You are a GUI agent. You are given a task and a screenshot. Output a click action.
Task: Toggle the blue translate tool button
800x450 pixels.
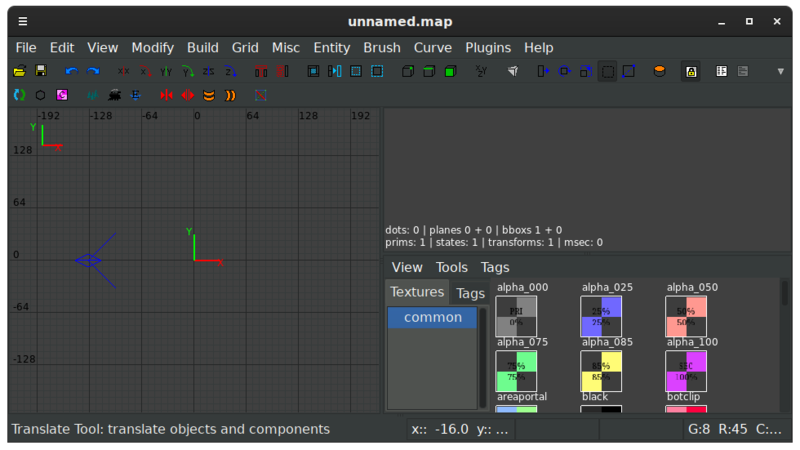click(543, 71)
